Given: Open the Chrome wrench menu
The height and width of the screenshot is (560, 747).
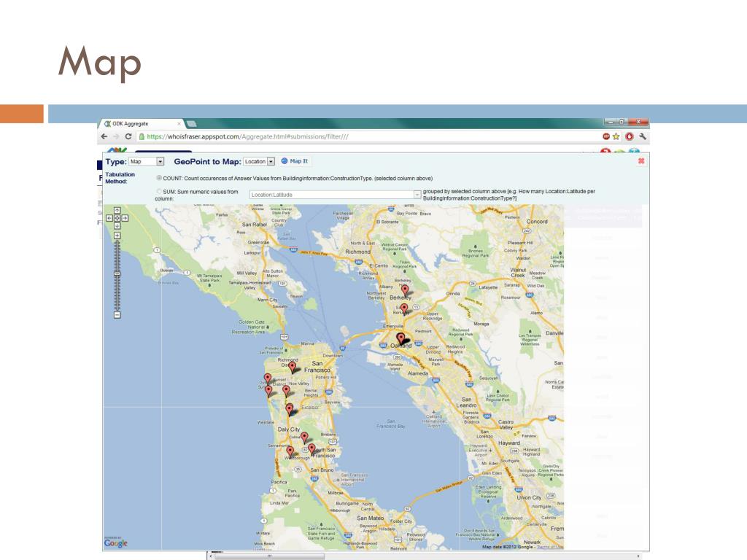Looking at the screenshot, I should click(x=643, y=136).
